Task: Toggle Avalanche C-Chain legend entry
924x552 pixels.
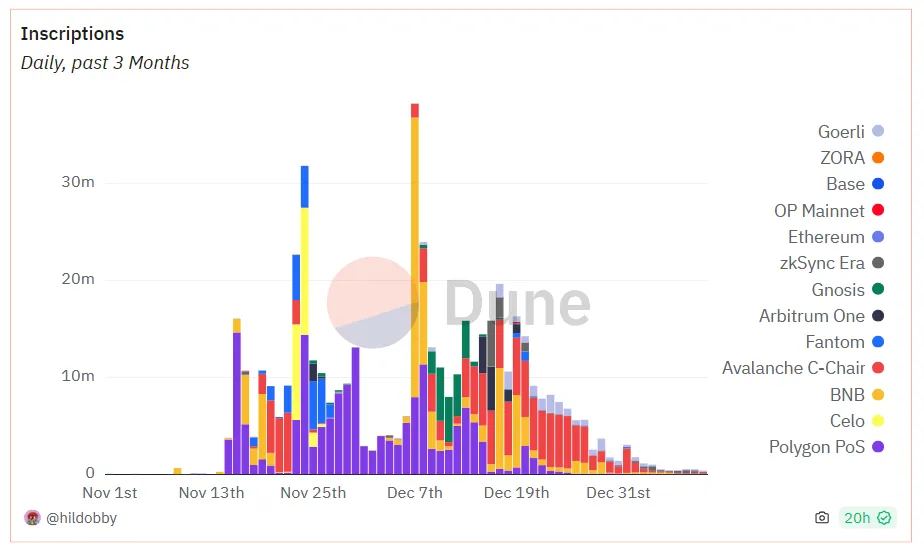Action: [x=803, y=368]
